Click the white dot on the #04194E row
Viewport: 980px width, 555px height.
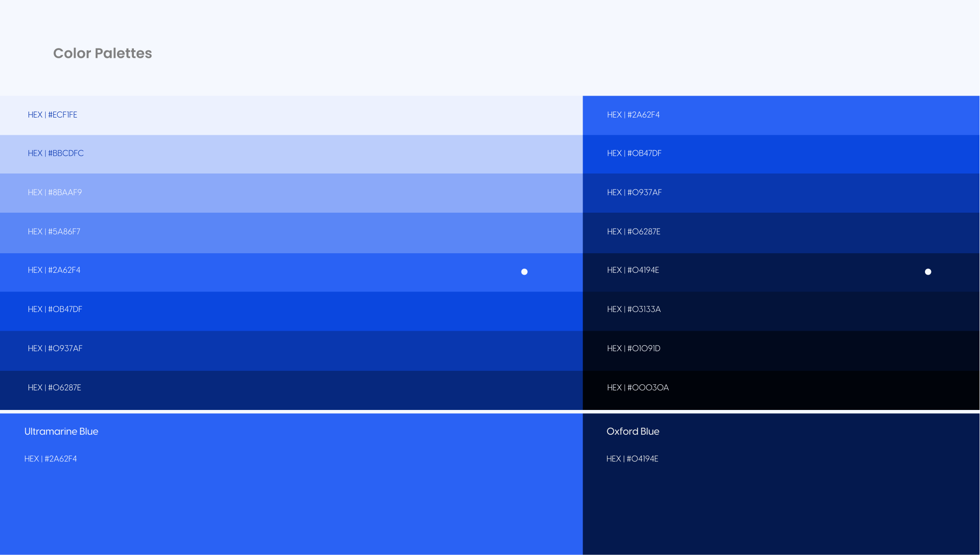928,272
